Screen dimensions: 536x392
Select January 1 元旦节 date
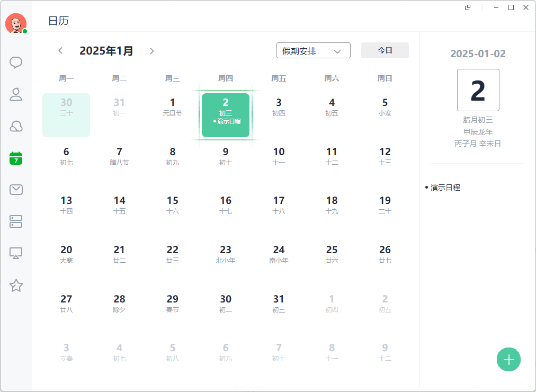pyautogui.click(x=172, y=115)
